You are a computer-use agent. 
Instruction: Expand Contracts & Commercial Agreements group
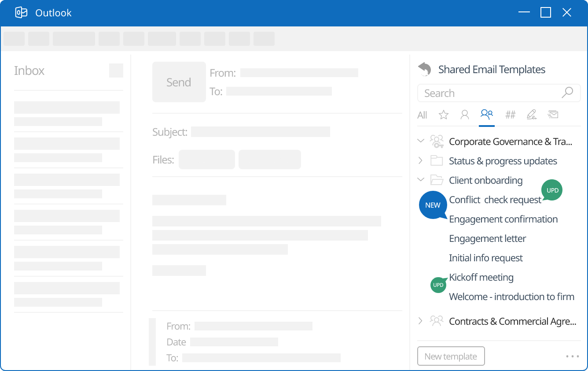click(x=421, y=321)
